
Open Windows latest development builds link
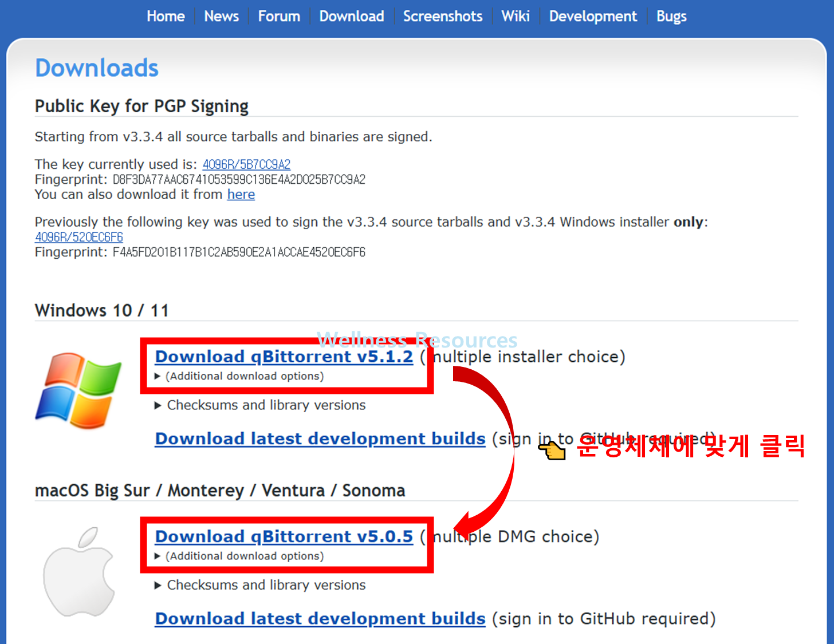[x=320, y=438]
